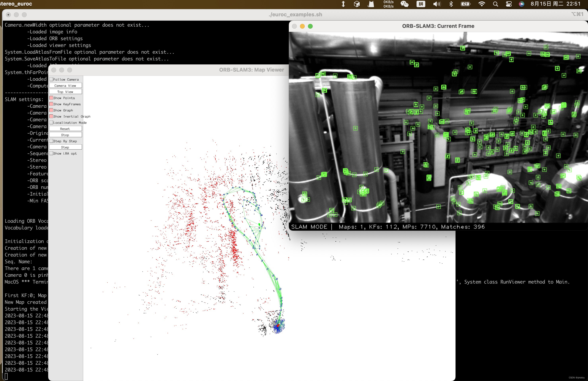Enable Show Inertial Graph option
Screen dimensions: 588x381
[x=51, y=116]
